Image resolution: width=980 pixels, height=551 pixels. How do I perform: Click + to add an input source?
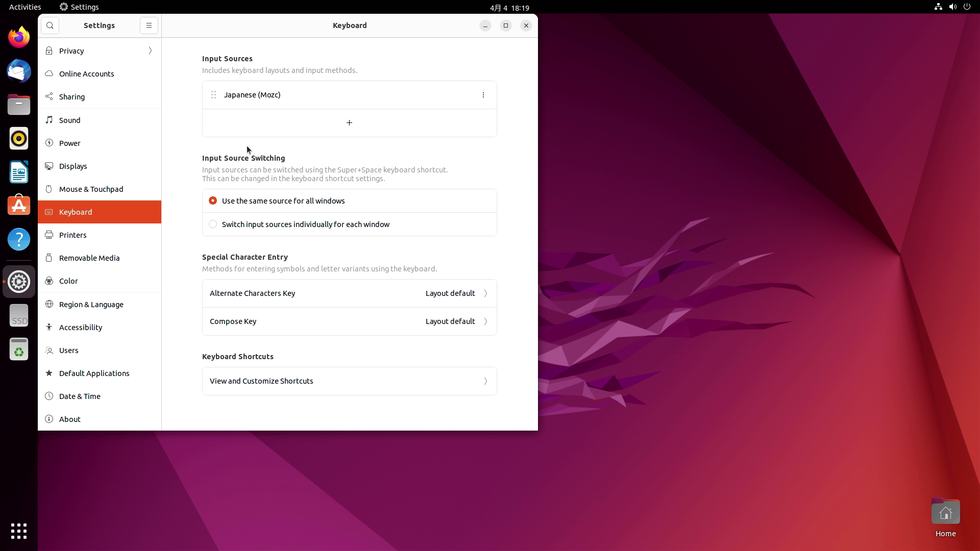point(349,122)
